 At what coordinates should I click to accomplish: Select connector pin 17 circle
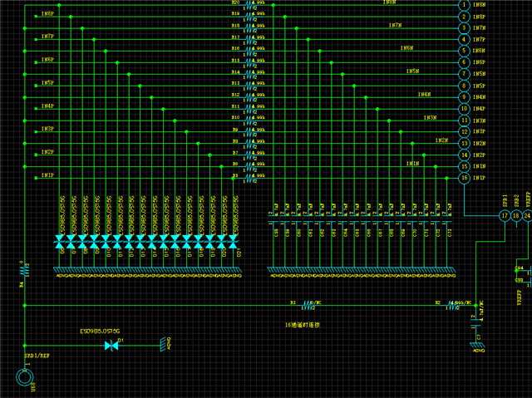(x=505, y=215)
